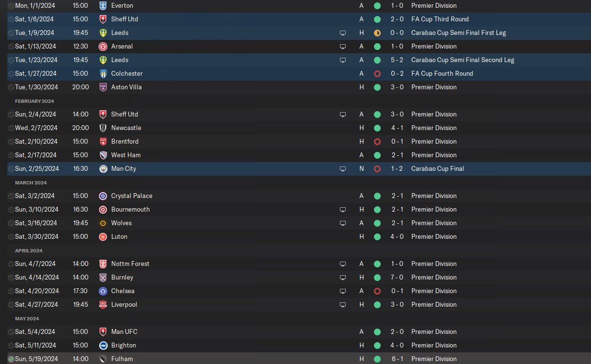
Task: Click green win indicator for Burnley match
Action: 377,278
